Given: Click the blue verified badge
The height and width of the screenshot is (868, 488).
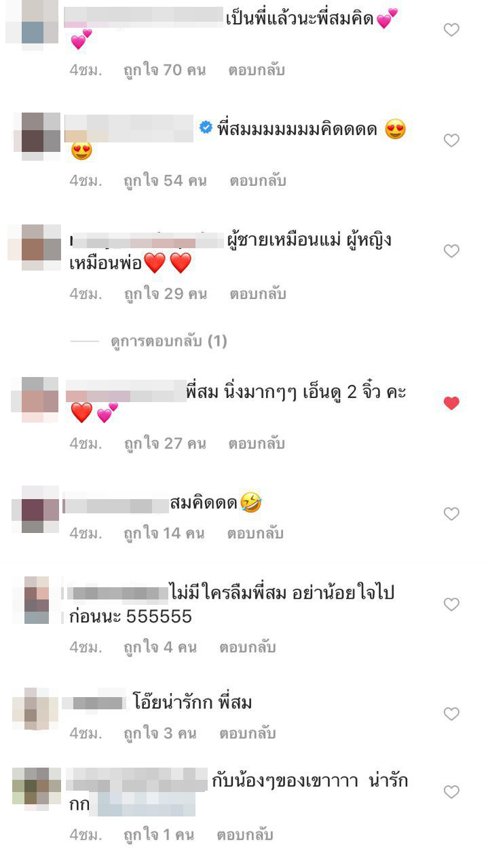Looking at the screenshot, I should [206, 127].
